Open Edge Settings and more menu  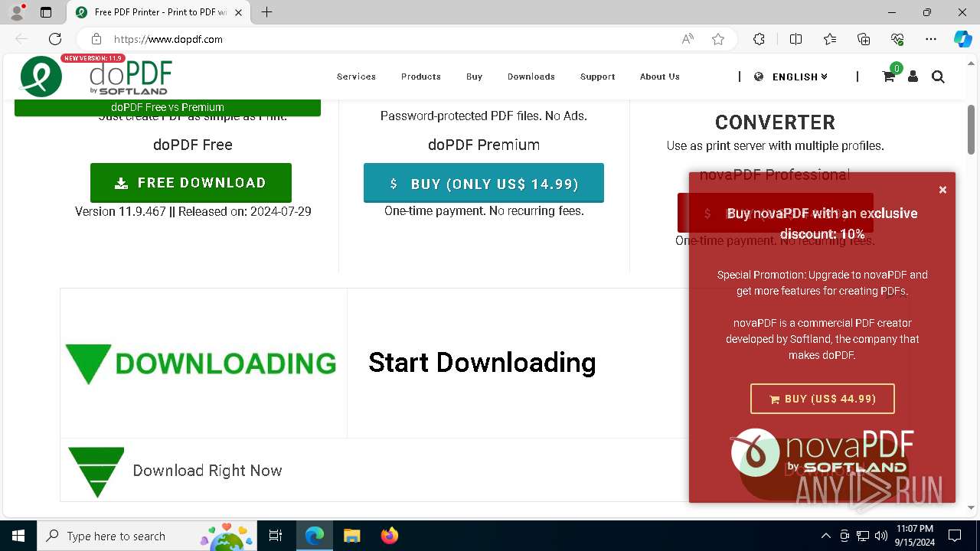click(931, 39)
